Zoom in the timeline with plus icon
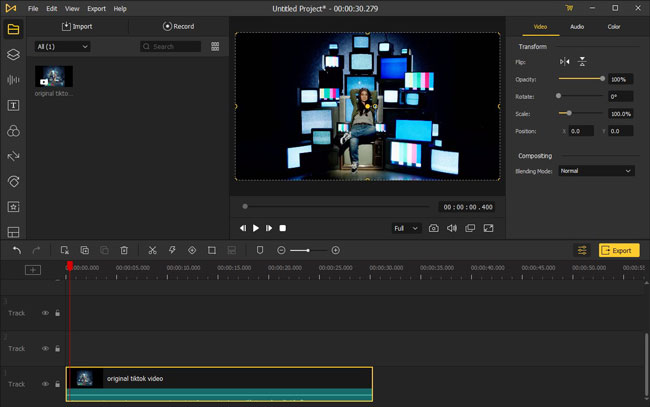 [x=336, y=250]
